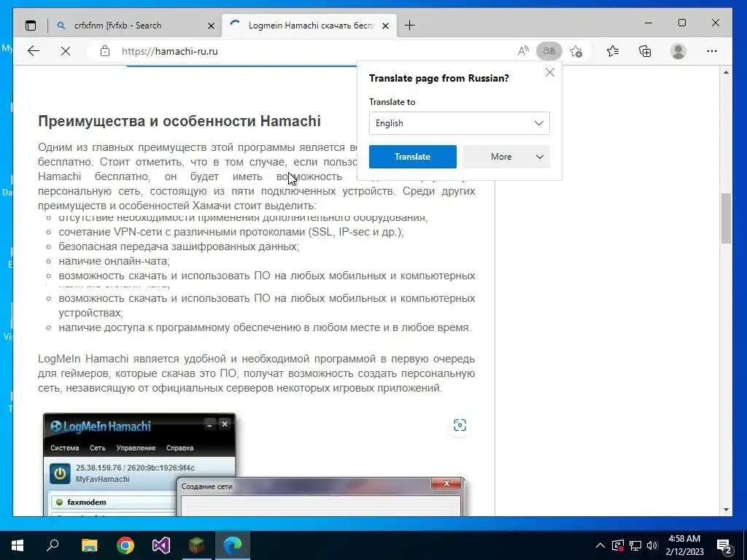Open the volume control
Screen dimensions: 747x560
(x=652, y=545)
